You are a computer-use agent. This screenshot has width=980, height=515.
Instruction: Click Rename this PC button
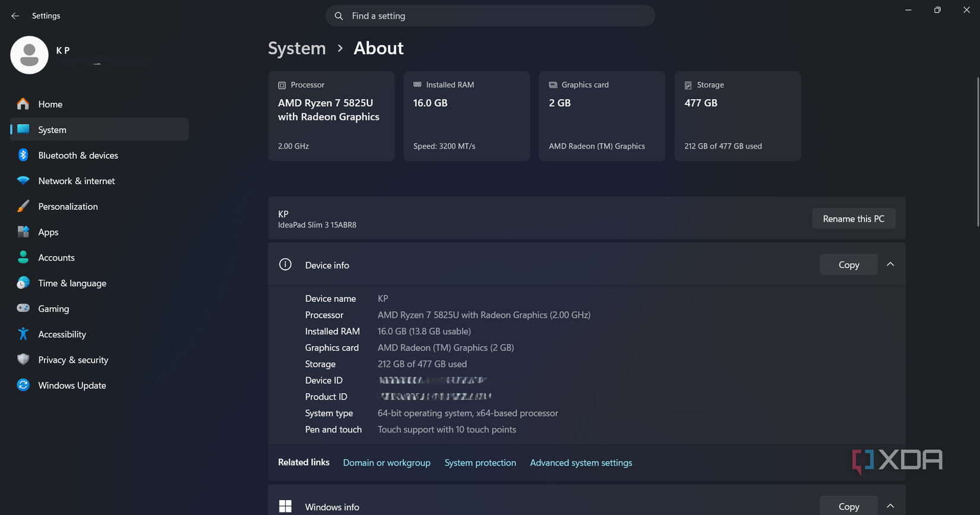tap(853, 219)
